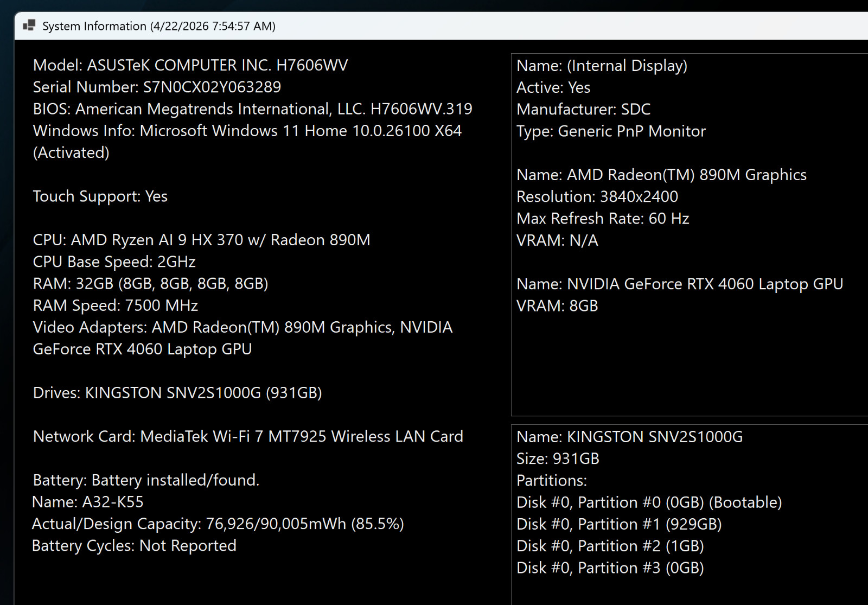Click the Windows Info line
This screenshot has height=605, width=868.
(247, 142)
